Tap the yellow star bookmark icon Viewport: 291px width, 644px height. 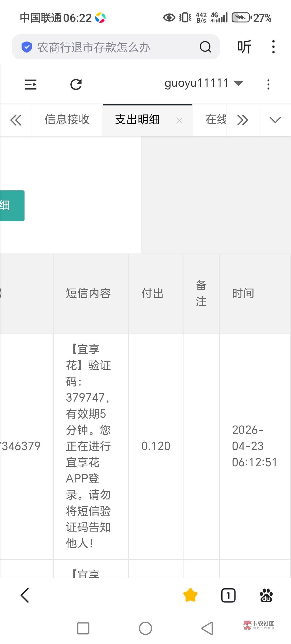click(190, 595)
